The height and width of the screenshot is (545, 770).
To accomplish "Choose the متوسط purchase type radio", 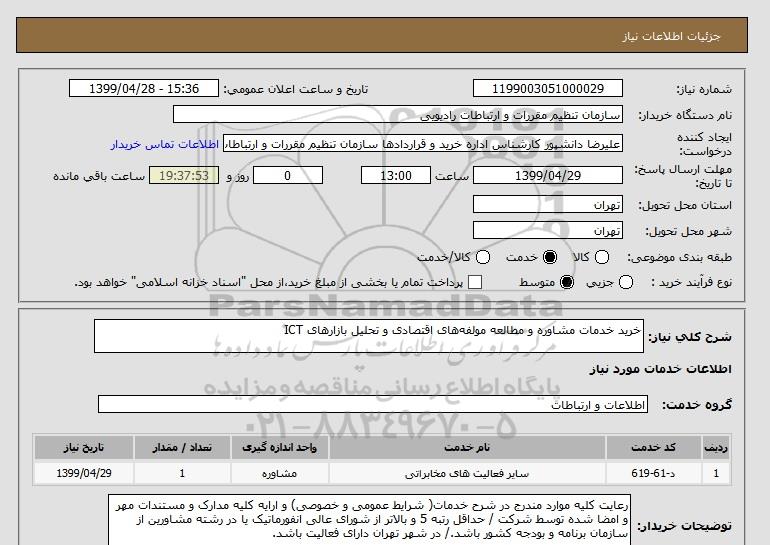I will click(567, 282).
